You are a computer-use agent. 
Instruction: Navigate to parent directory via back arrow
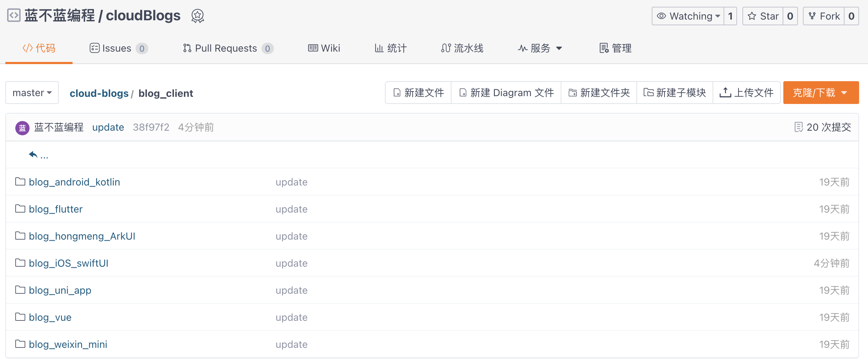point(33,154)
